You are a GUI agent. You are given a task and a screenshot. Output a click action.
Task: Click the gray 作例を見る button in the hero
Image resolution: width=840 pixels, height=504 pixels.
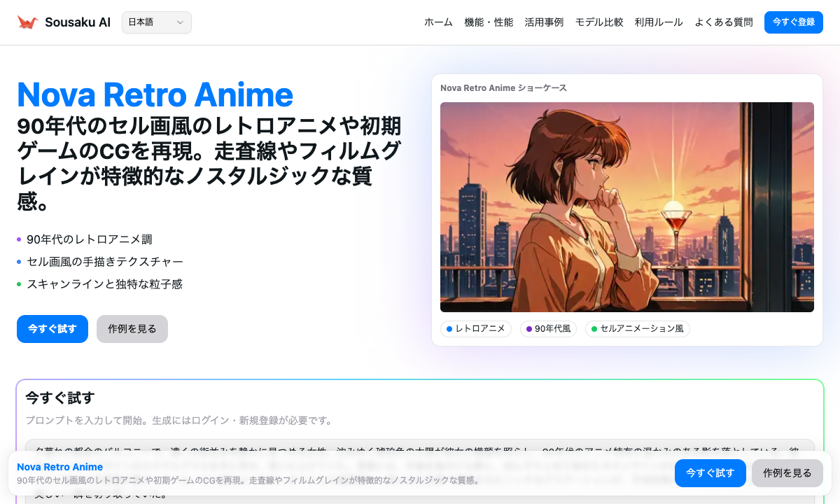point(132,329)
